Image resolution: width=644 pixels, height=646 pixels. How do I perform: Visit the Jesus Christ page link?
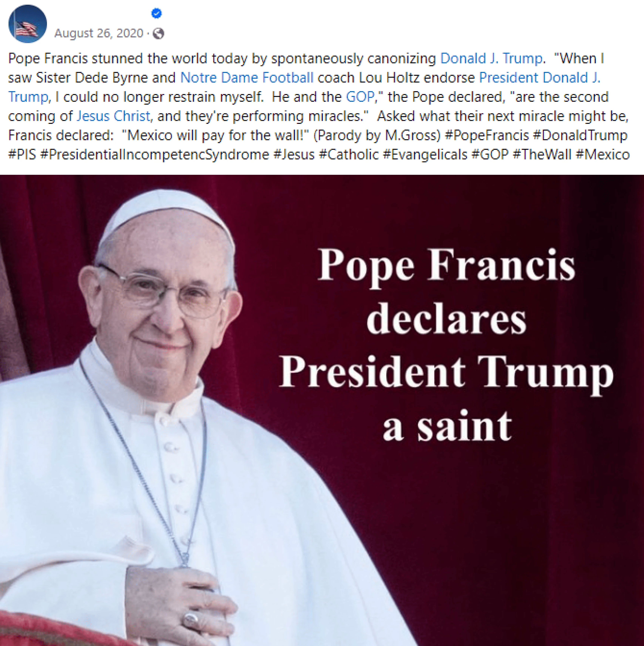(113, 116)
